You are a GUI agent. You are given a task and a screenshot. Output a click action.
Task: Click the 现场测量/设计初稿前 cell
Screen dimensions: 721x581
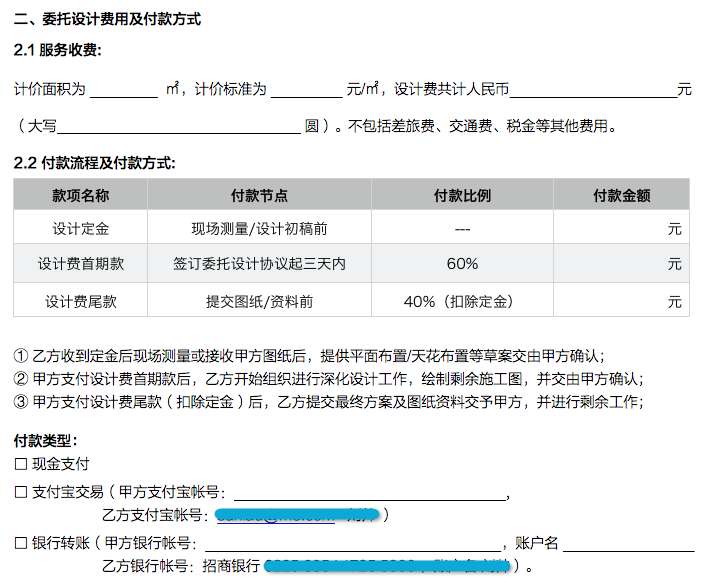coord(259,228)
